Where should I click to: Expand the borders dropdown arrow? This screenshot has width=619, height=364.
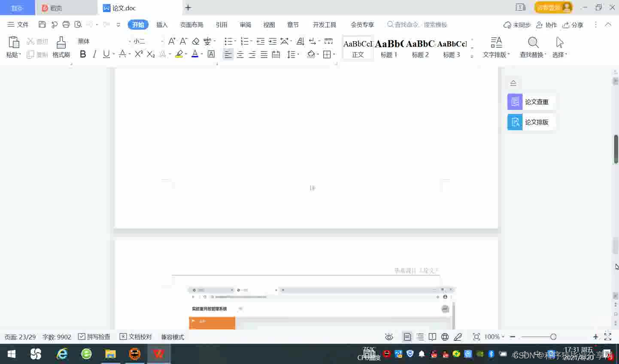[x=334, y=55]
